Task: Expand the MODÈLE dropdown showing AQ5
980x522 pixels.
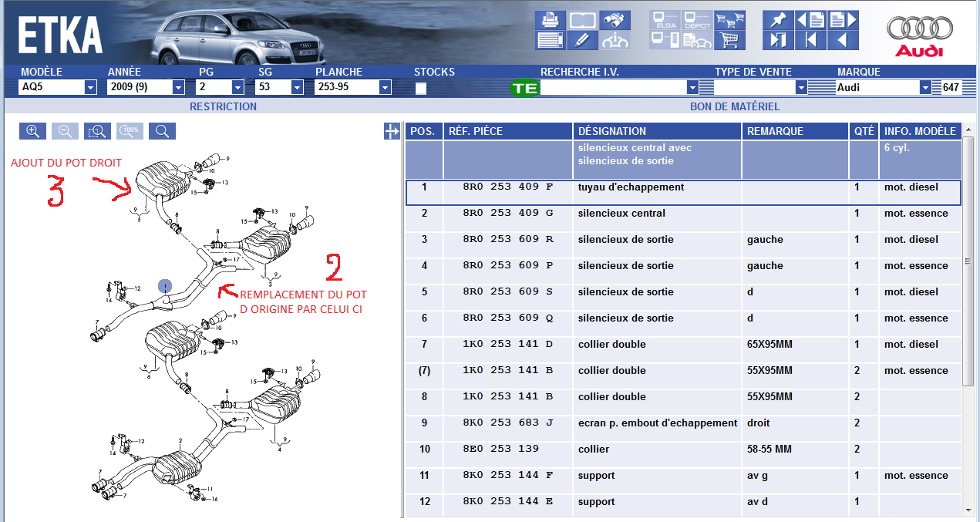Action: 90,88
